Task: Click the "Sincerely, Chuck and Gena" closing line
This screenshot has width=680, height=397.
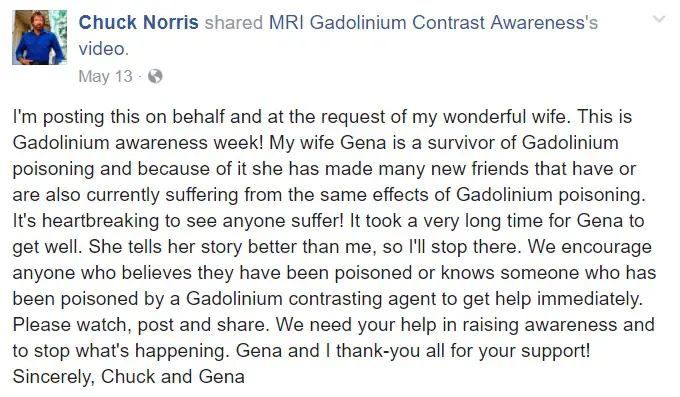Action: [x=129, y=377]
